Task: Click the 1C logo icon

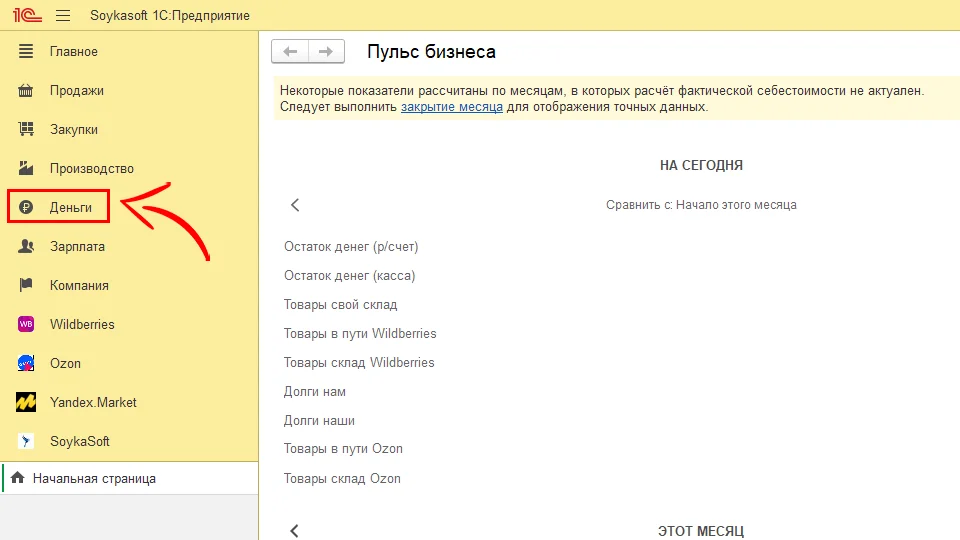Action: [x=25, y=16]
